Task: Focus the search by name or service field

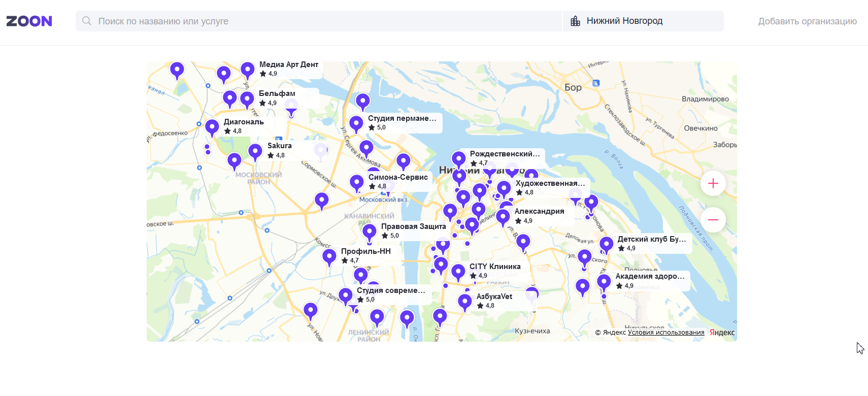Action: coord(319,21)
